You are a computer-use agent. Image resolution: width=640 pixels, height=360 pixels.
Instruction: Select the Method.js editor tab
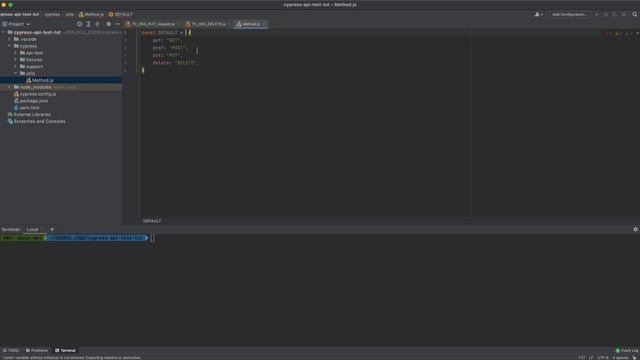pyautogui.click(x=251, y=24)
